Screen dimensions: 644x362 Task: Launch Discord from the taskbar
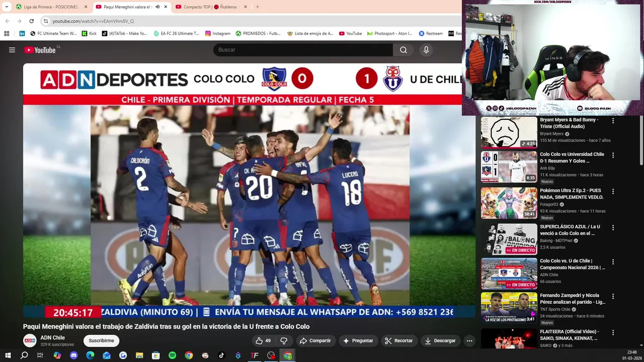pos(74,355)
